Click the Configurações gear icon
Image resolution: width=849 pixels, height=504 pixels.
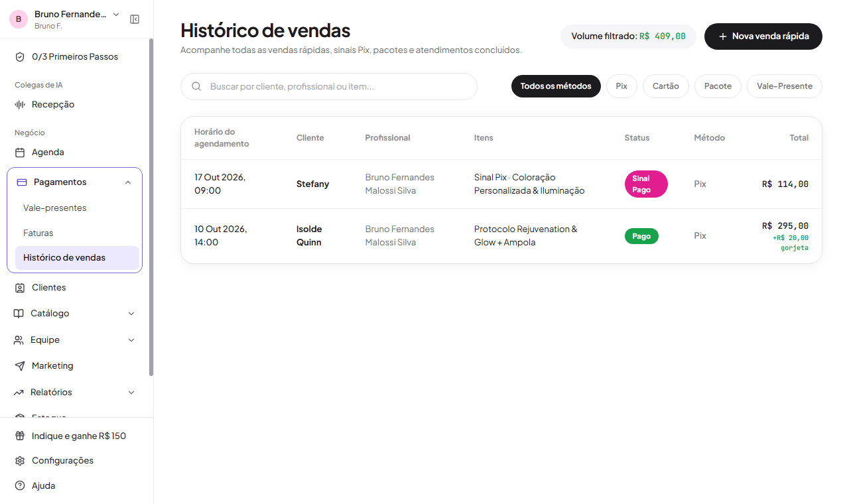(20, 461)
